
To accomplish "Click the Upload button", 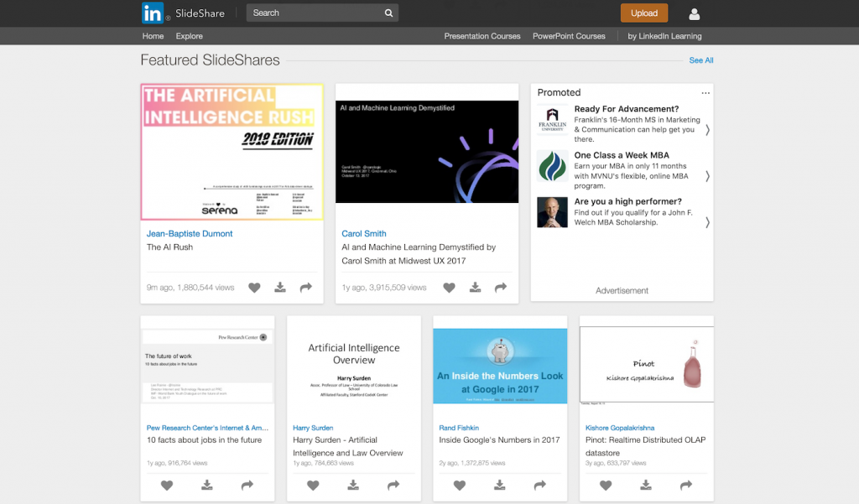I will [643, 13].
